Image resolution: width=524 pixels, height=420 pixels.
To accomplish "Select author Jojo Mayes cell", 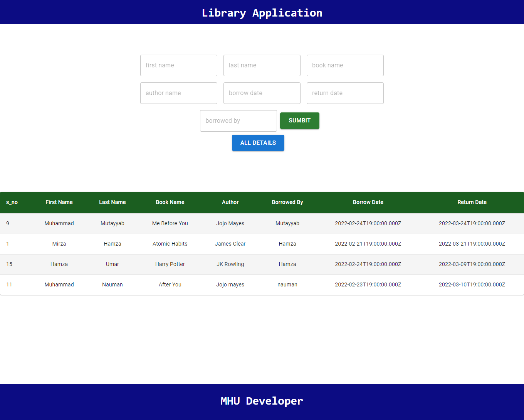I will click(230, 223).
